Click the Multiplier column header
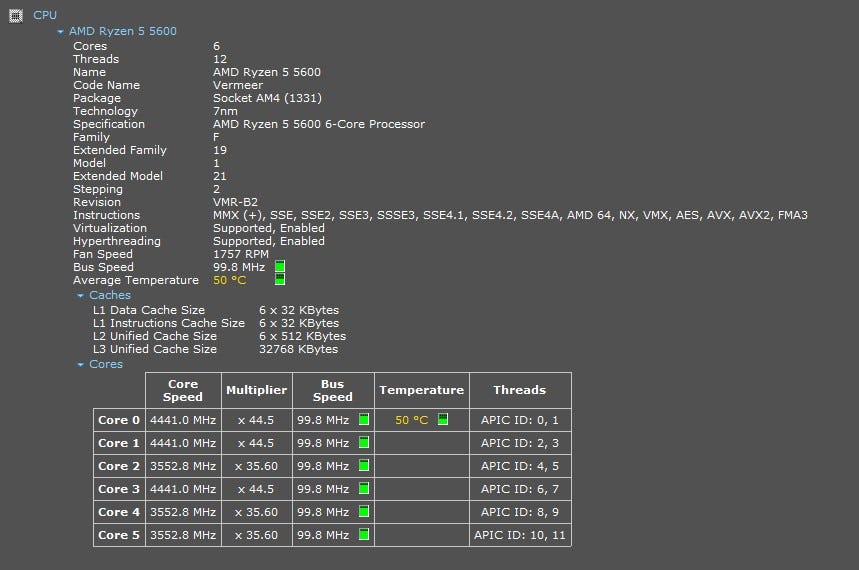 256,390
